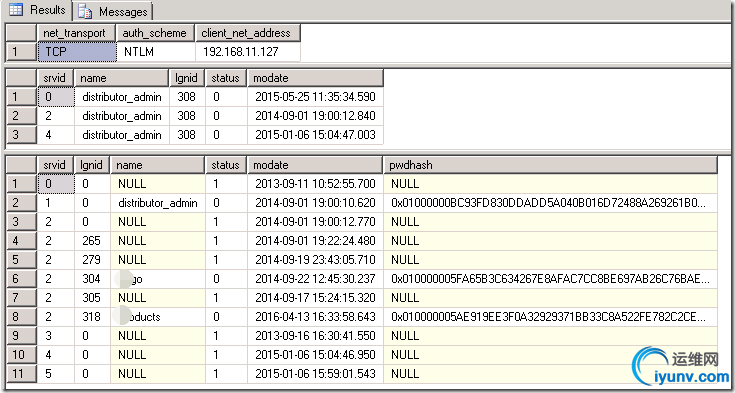Viewport: 735px width, 393px height.
Task: Click the 2014-09-17 15:24:15.320 cell
Action: (x=315, y=297)
